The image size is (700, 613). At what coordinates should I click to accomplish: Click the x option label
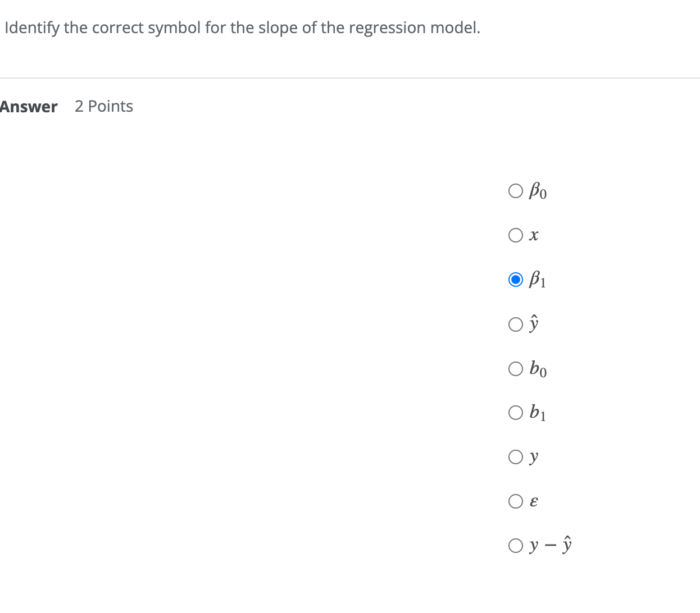click(x=534, y=235)
